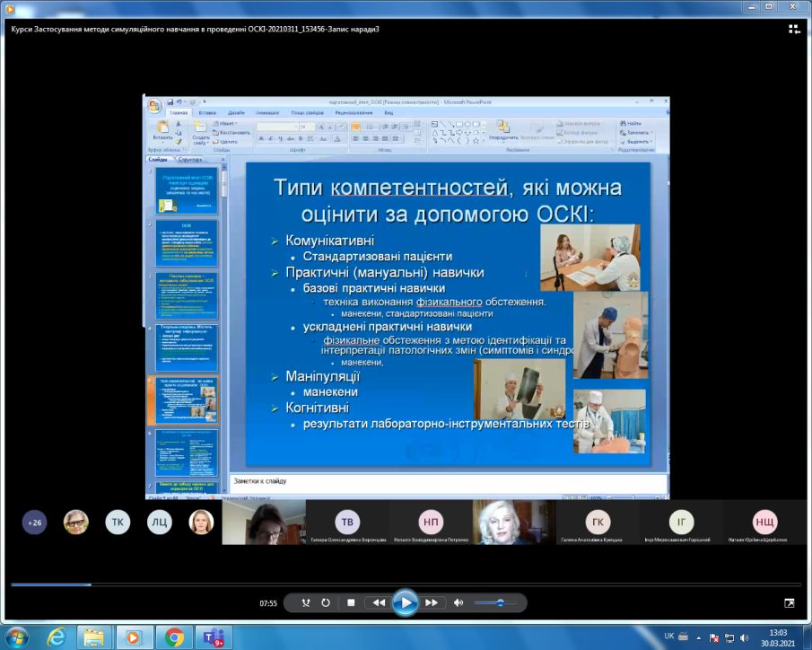The height and width of the screenshot is (650, 812).
Task: Click the Rewind button
Action: point(379,602)
